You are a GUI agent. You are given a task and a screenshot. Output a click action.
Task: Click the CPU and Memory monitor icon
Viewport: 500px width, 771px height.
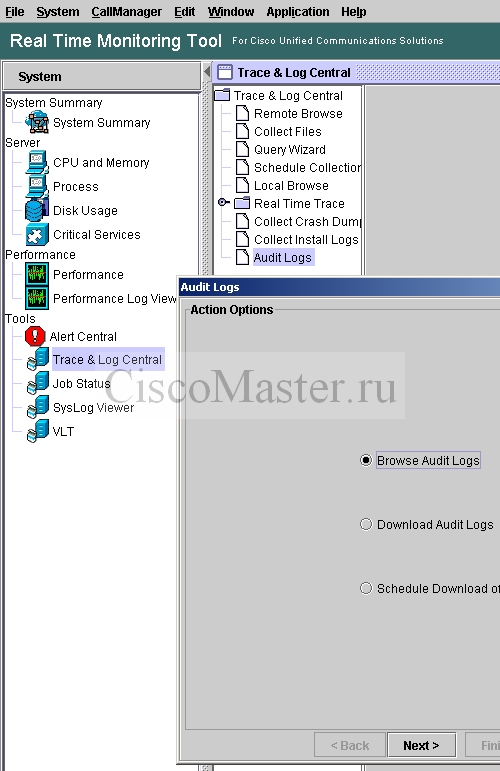coord(37,162)
